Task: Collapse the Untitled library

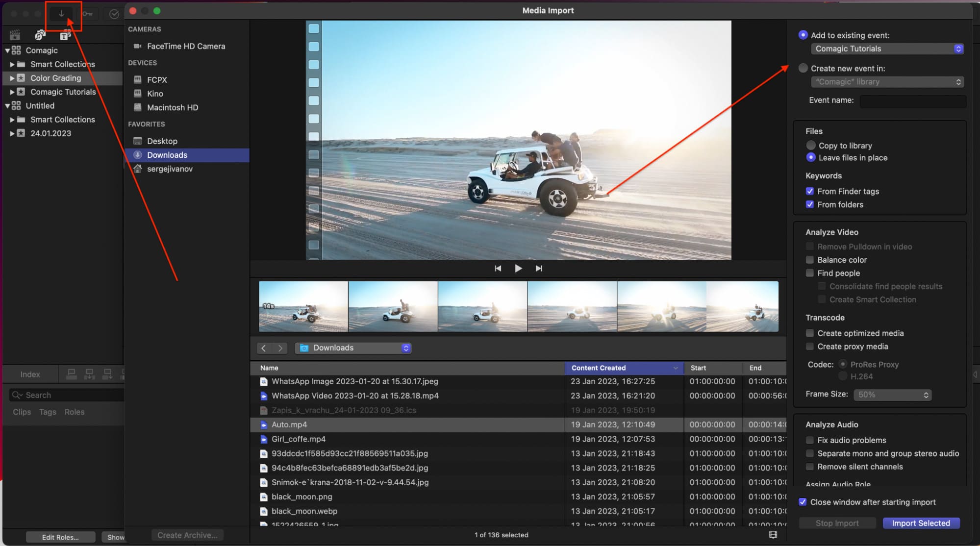Action: pyautogui.click(x=7, y=106)
